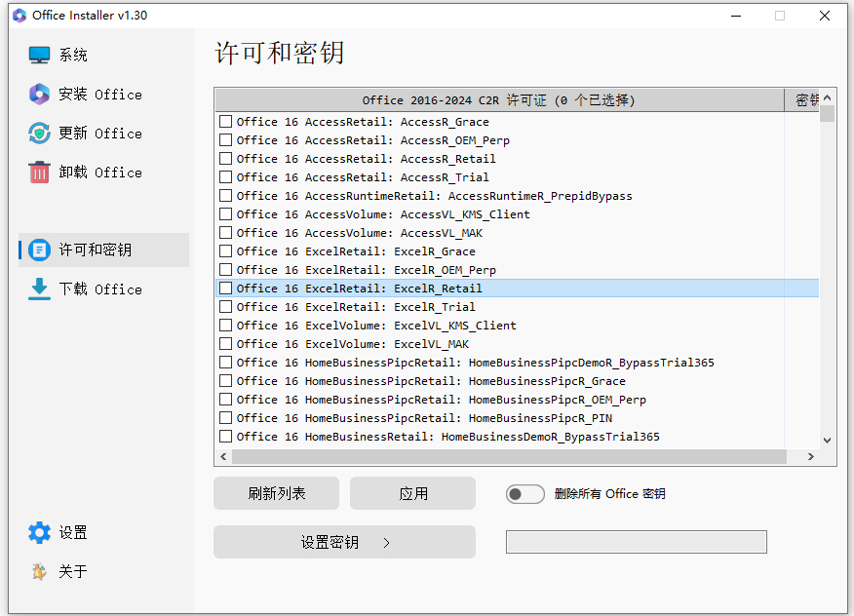Click the Office Installer title bar logo
The image size is (854, 616).
[19, 16]
